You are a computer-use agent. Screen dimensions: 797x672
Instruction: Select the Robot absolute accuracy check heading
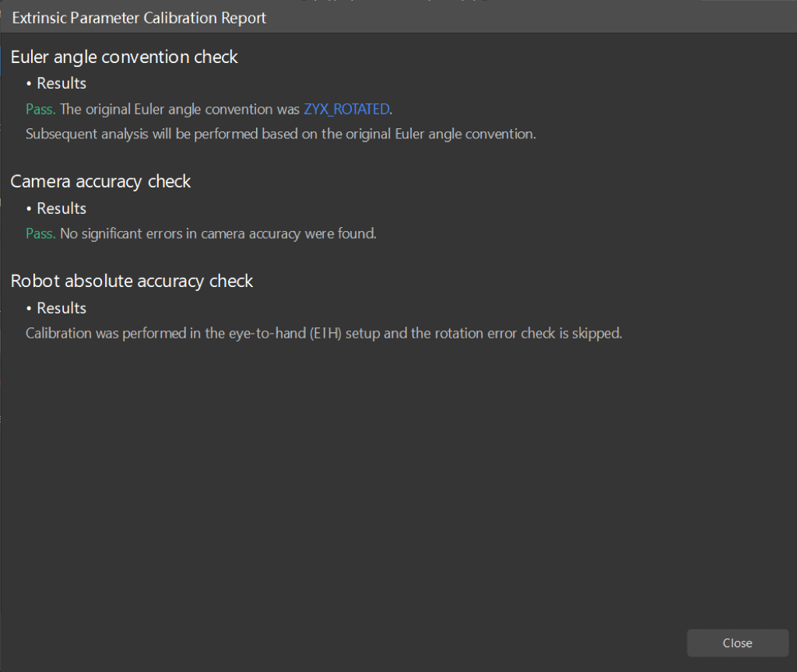click(x=132, y=281)
